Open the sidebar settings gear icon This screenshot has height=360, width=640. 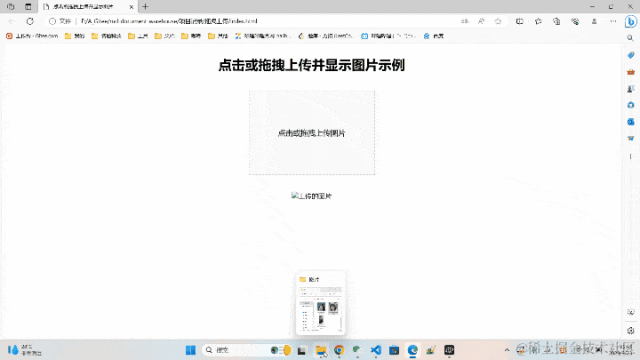(631, 331)
